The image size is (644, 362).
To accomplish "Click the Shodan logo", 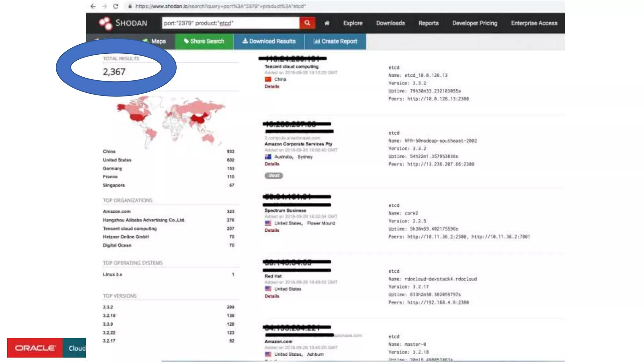I will click(x=123, y=23).
